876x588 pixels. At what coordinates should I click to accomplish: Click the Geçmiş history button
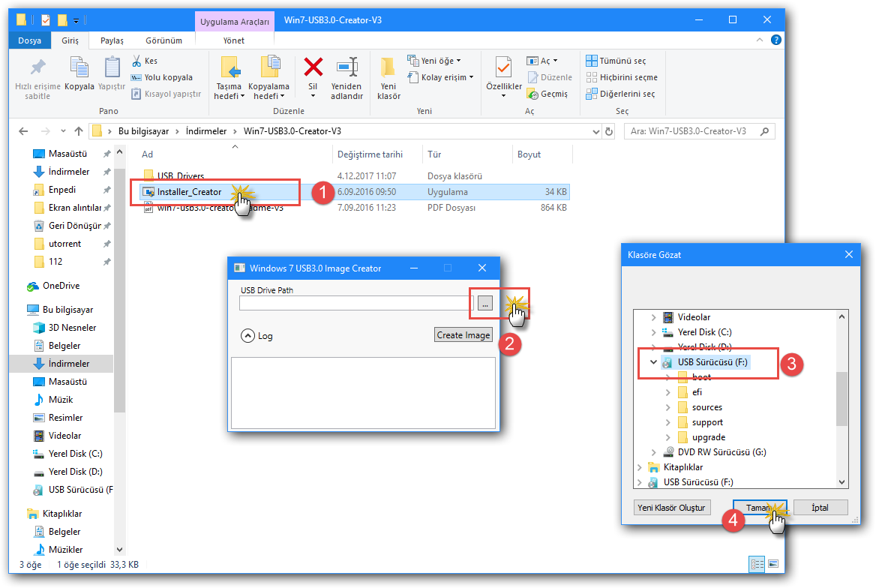tap(547, 94)
